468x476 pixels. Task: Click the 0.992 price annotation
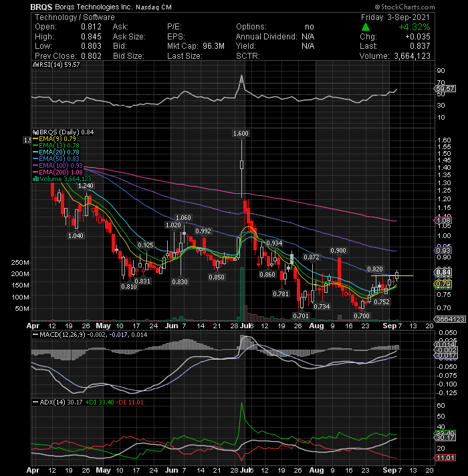[203, 231]
